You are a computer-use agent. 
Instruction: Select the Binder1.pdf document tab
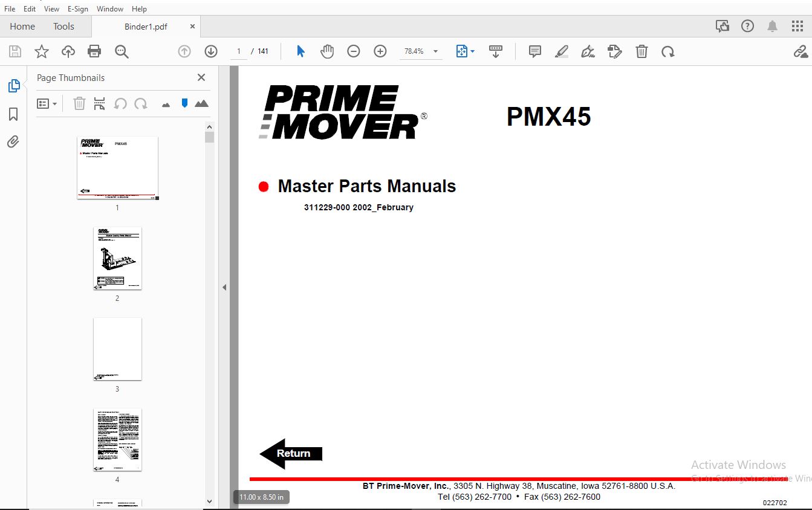[x=146, y=27]
